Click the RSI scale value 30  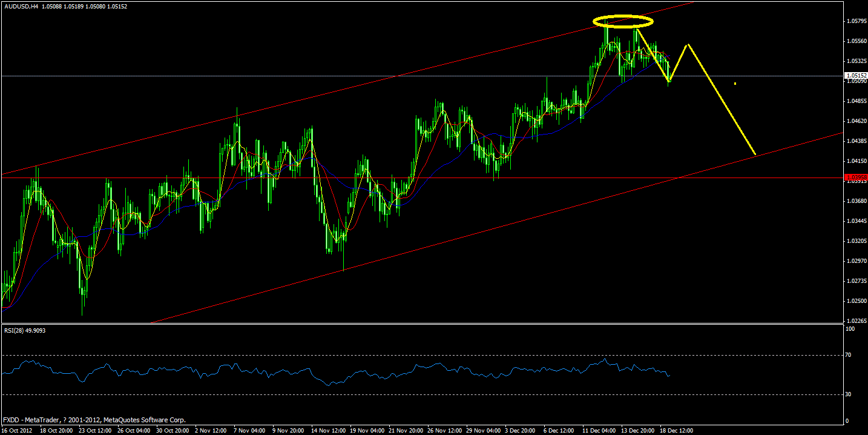(x=849, y=394)
